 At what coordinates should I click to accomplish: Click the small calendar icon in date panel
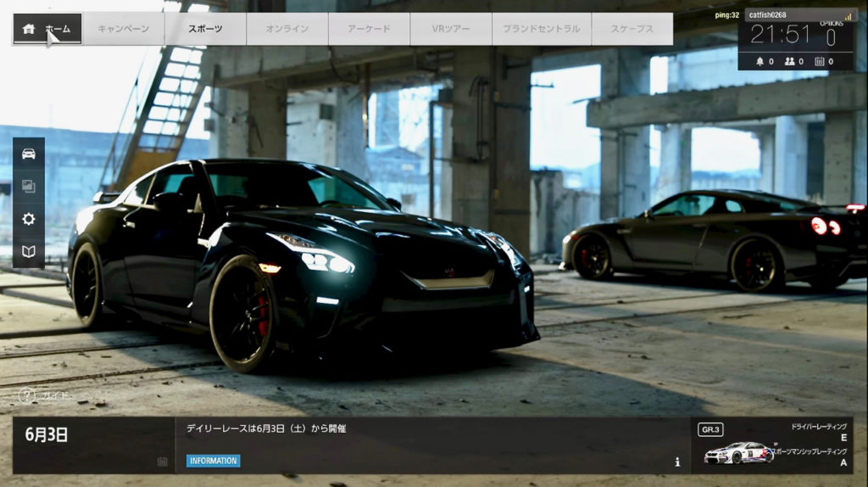pos(162,462)
